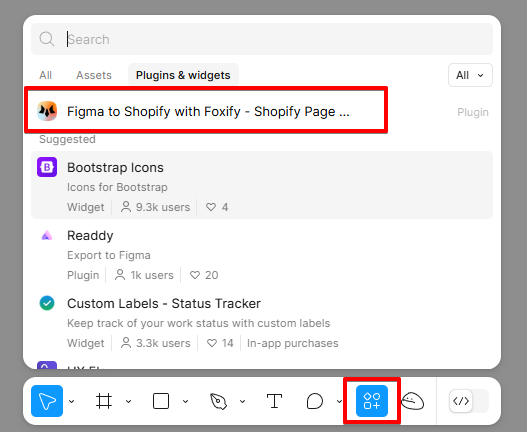527x432 pixels.
Task: Open the All filter dropdown
Action: [x=470, y=75]
